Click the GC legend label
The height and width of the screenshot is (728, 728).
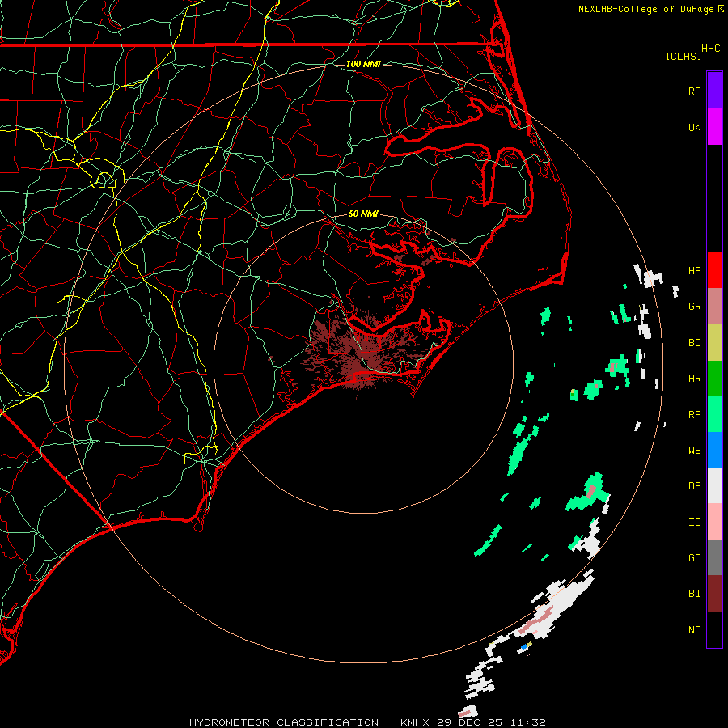pyautogui.click(x=694, y=557)
